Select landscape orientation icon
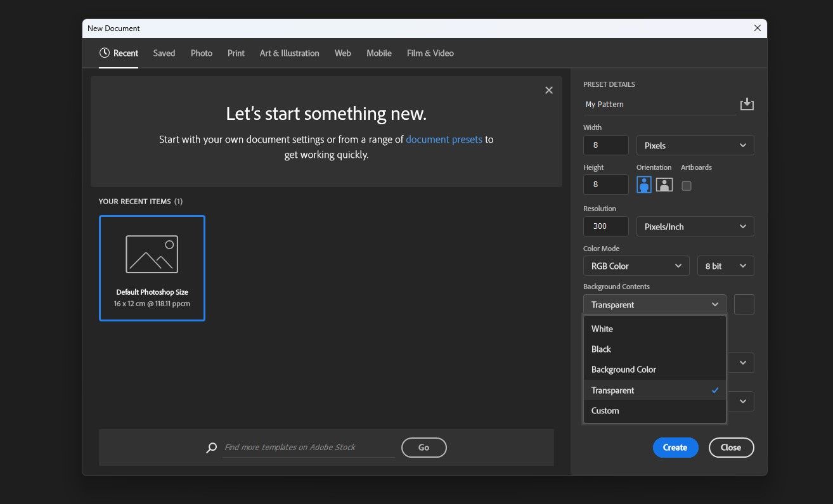Viewport: 833px width, 504px height. point(664,184)
